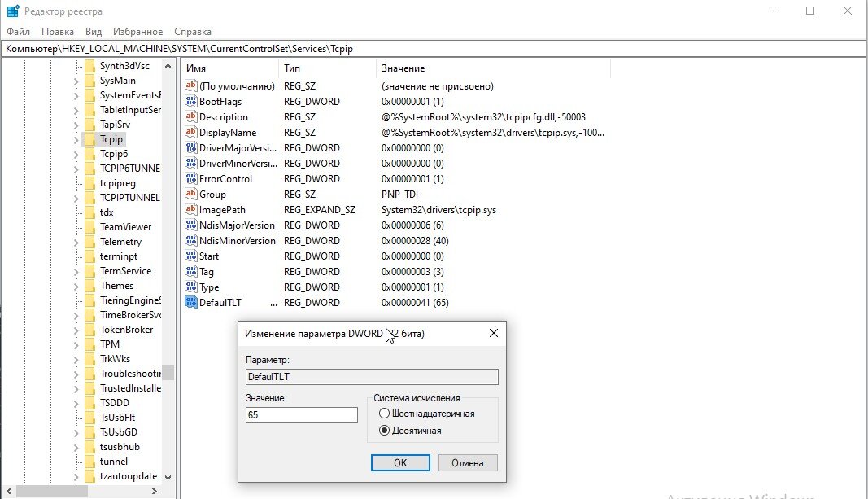Expand the TrkWks tree node

coord(76,360)
